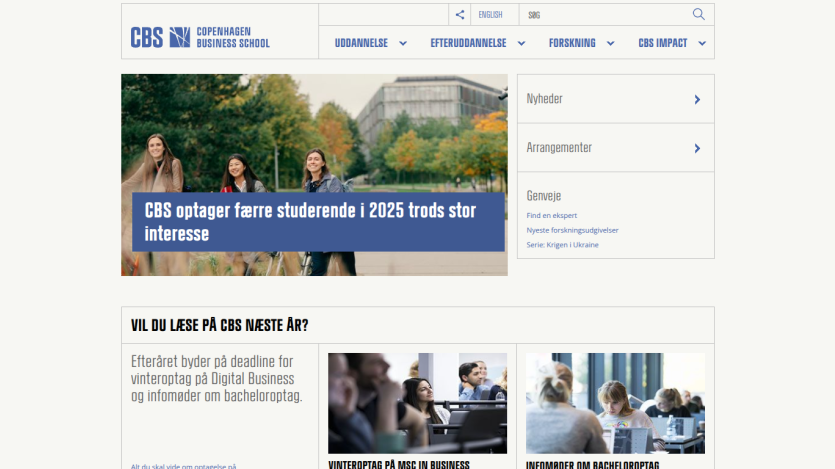Open the Infomøder om bacheloroptag photo
Screen dimensions: 835x469
615,403
